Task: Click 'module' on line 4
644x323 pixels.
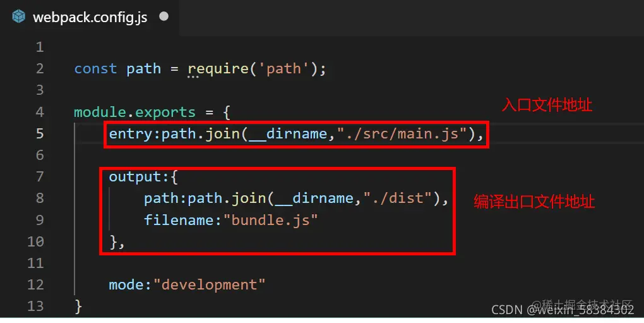Action: 100,112
